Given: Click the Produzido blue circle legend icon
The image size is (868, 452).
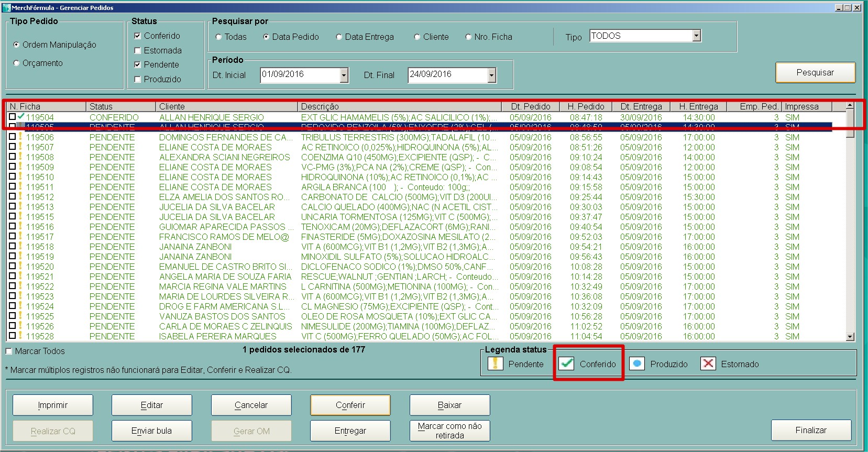Looking at the screenshot, I should [637, 363].
